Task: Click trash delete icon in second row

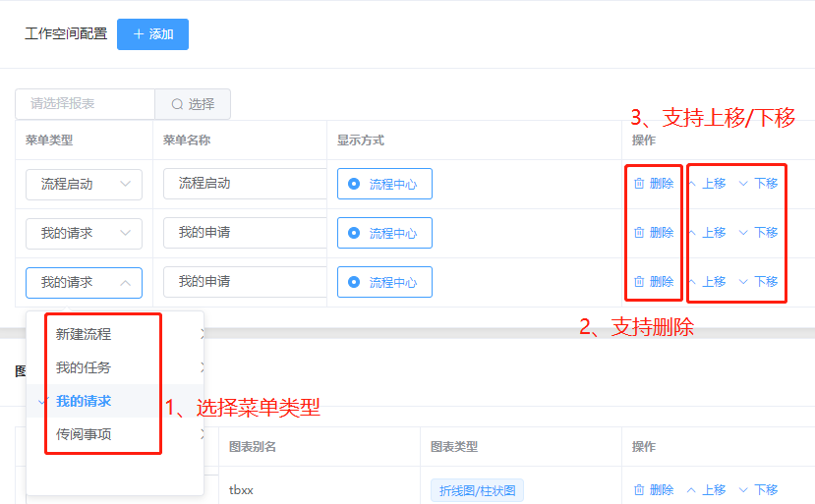Action: (x=639, y=232)
